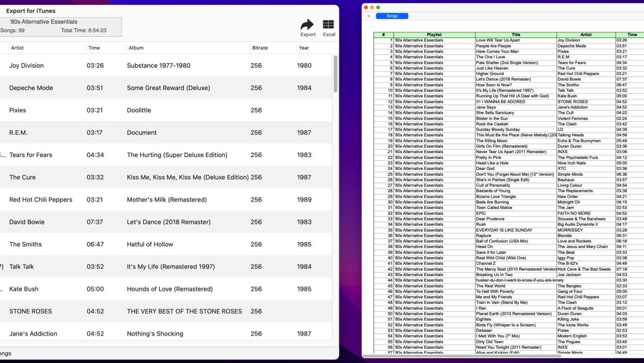
Task: Click the Excel grid icon
Action: click(328, 25)
